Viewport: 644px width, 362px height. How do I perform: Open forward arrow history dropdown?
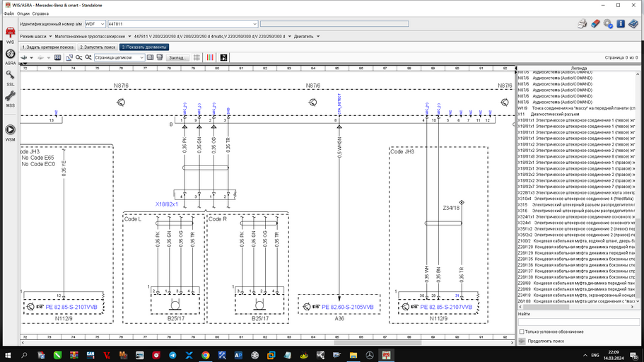coord(48,57)
